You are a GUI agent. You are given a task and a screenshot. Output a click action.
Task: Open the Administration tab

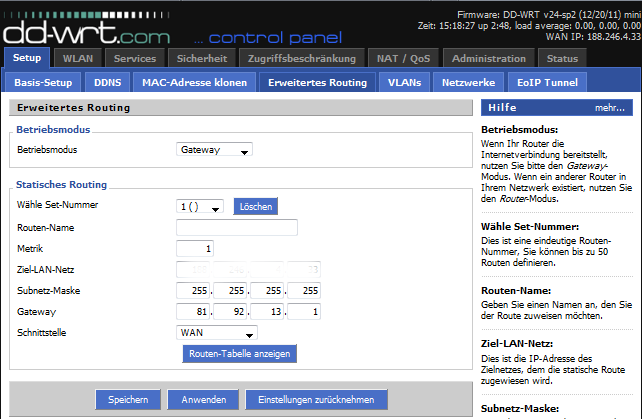(x=489, y=58)
